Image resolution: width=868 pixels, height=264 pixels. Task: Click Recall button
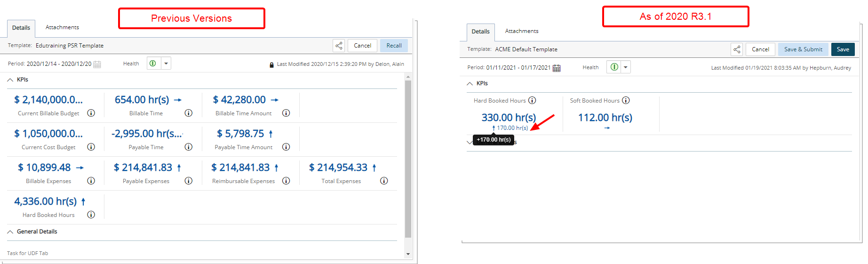(x=394, y=46)
